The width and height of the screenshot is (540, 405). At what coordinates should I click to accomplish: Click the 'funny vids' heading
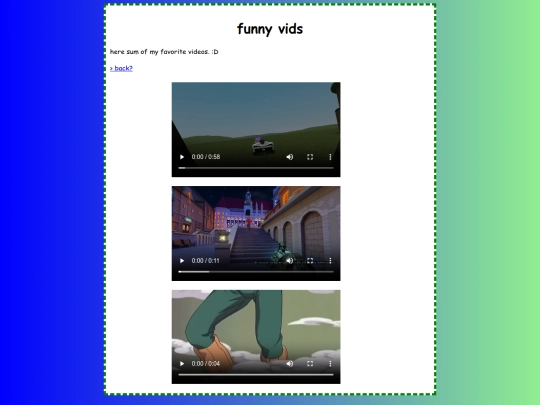pyautogui.click(x=270, y=29)
